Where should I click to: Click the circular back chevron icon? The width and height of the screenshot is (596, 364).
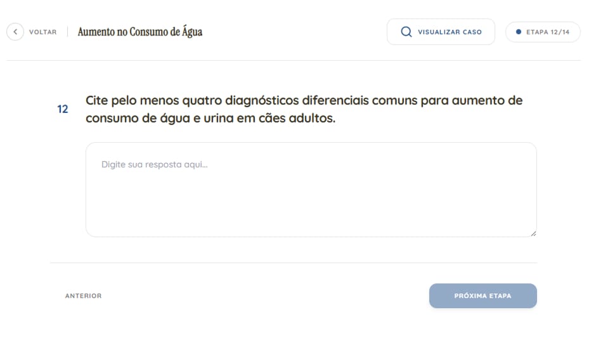15,32
